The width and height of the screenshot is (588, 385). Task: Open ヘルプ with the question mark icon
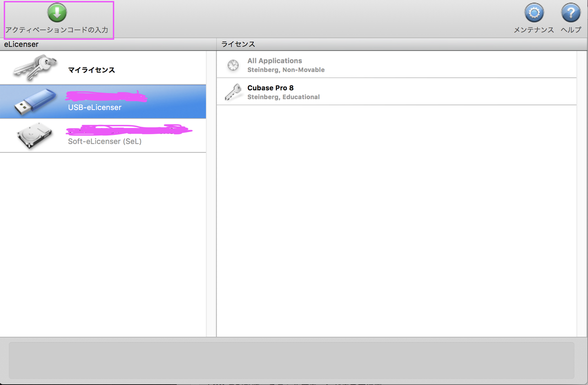pyautogui.click(x=571, y=13)
